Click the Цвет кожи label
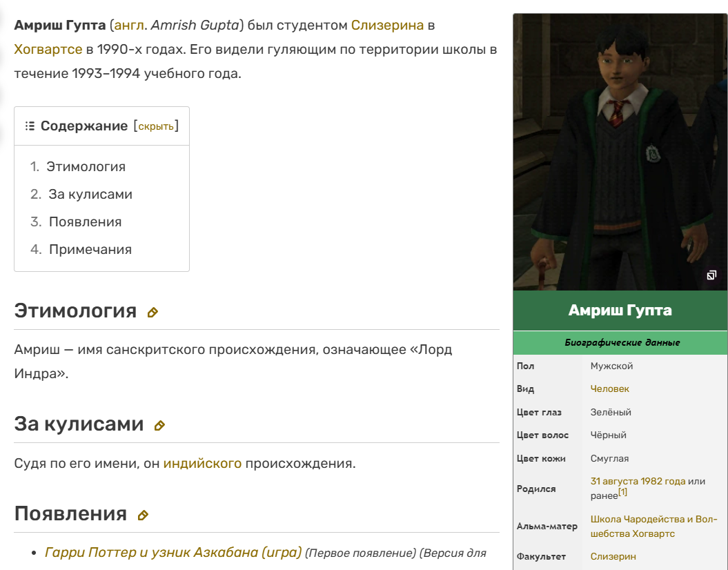728x570 pixels. (541, 458)
